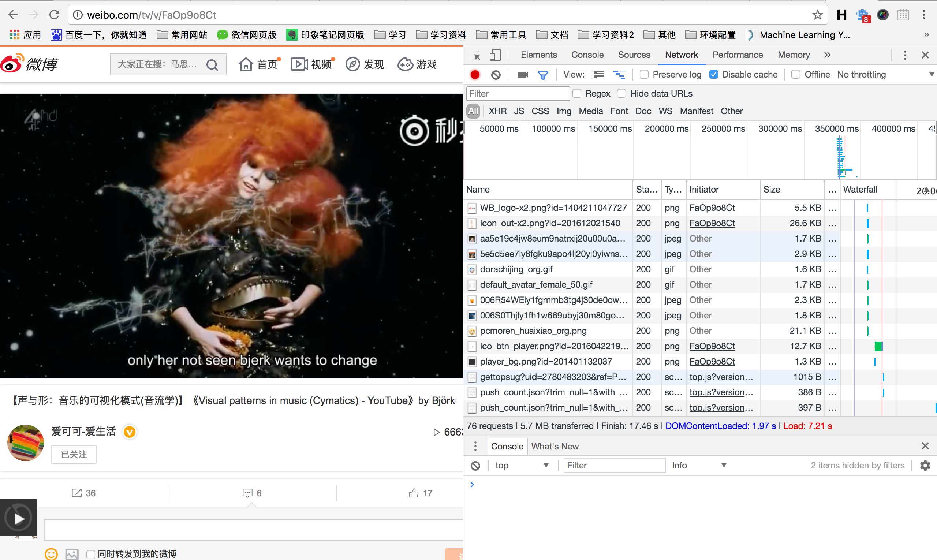Click the Weibo search magnifier icon

(212, 65)
